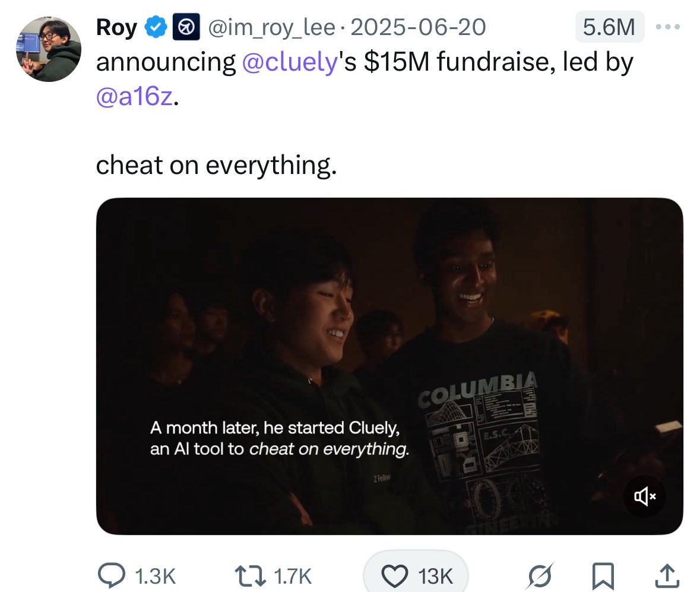Click the 2025-06-20 post date
700x592 pixels.
click(418, 27)
